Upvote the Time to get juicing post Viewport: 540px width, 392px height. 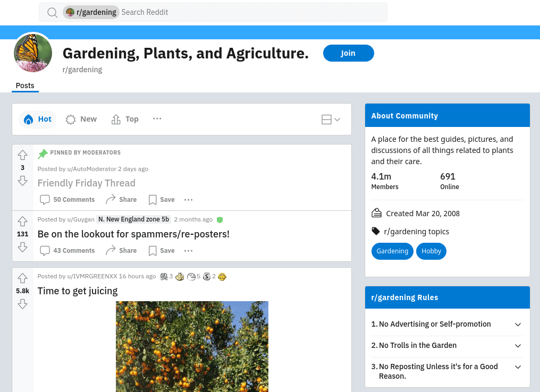point(23,278)
